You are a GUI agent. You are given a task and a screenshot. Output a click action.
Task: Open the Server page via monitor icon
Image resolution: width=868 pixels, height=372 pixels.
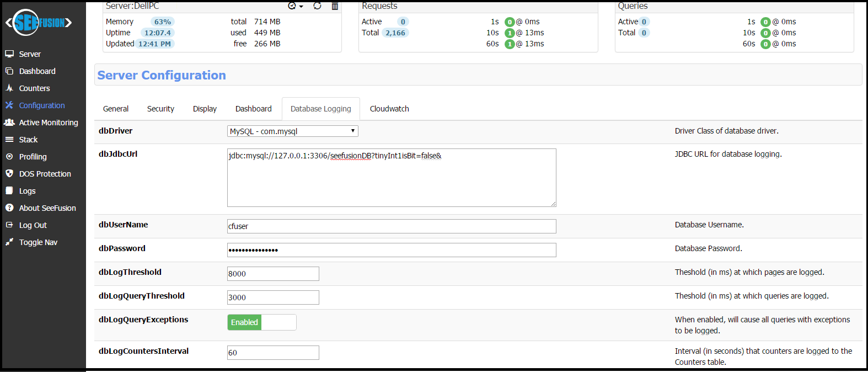(9, 54)
